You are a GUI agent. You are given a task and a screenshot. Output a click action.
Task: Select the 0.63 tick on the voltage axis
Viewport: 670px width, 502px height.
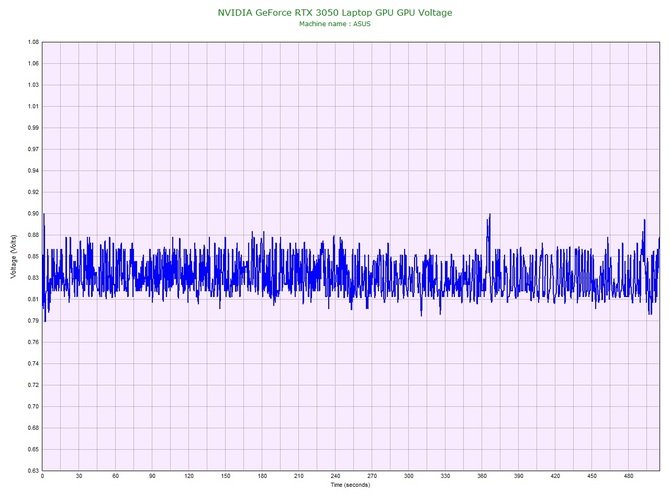tap(33, 470)
